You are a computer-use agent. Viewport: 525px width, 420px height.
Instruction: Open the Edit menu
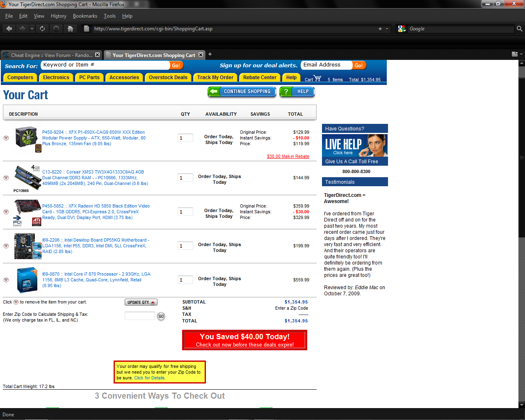pyautogui.click(x=23, y=16)
